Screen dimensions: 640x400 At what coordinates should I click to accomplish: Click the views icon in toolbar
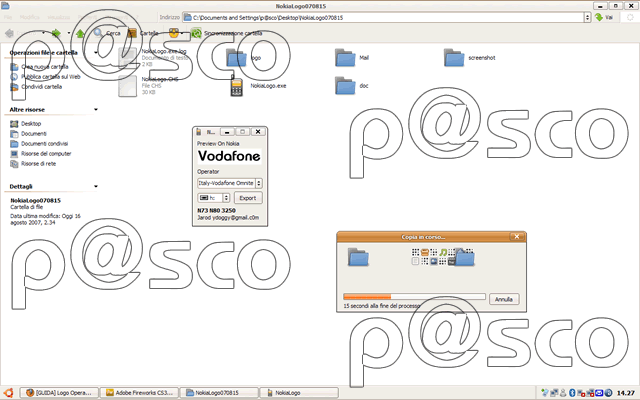[174, 33]
